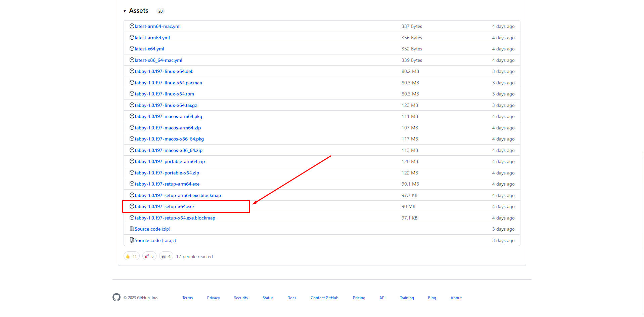Open the Status footer link

(268, 298)
